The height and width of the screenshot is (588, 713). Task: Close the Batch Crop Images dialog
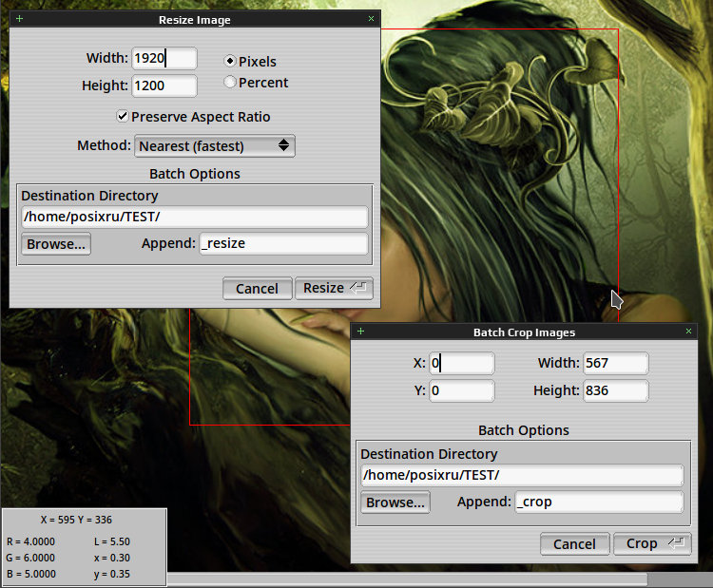tap(688, 332)
